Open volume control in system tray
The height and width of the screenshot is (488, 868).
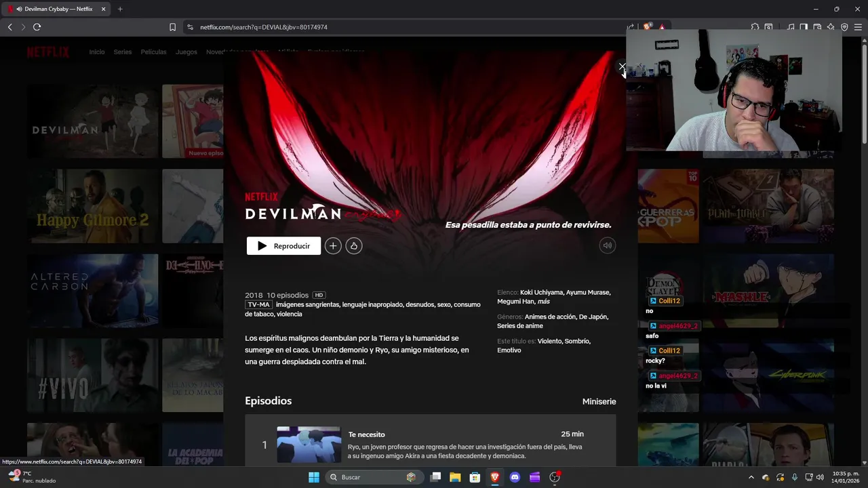tap(820, 477)
